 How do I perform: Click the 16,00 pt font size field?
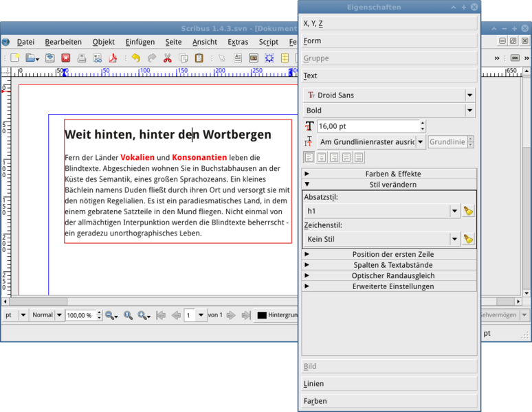(x=367, y=126)
